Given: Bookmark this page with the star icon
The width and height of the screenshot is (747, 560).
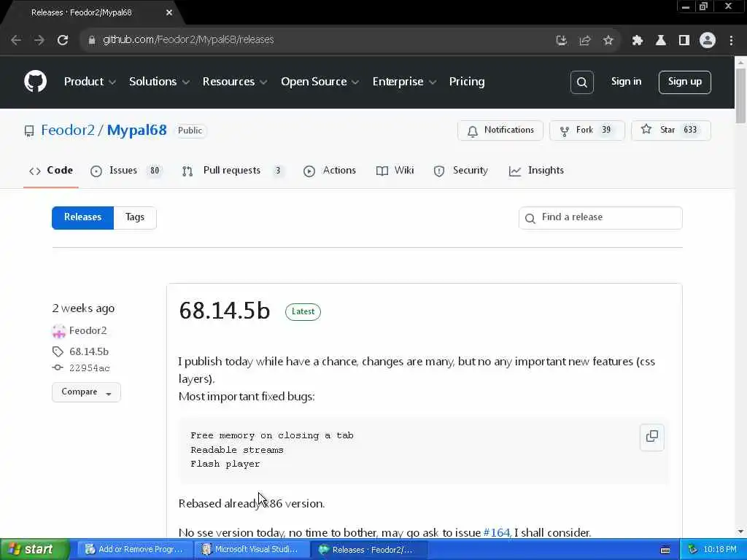Looking at the screenshot, I should coord(608,41).
